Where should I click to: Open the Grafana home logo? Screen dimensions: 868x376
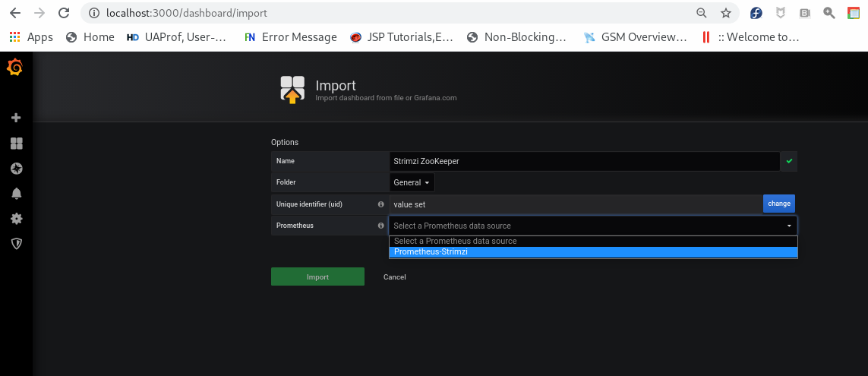point(15,68)
